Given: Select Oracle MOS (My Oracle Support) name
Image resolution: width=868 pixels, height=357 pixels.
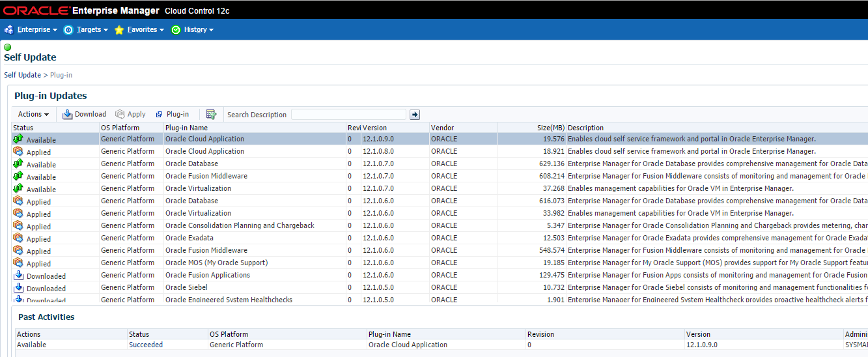Looking at the screenshot, I should (216, 263).
